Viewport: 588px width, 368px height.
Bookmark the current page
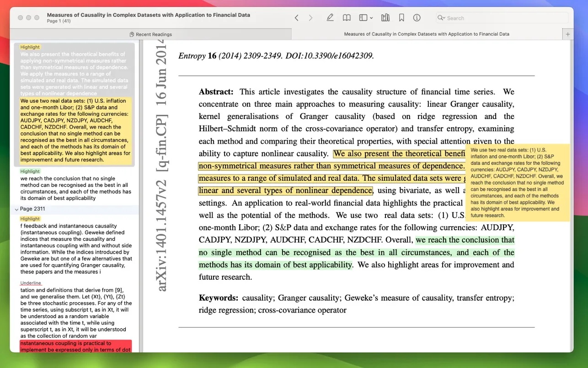click(401, 18)
